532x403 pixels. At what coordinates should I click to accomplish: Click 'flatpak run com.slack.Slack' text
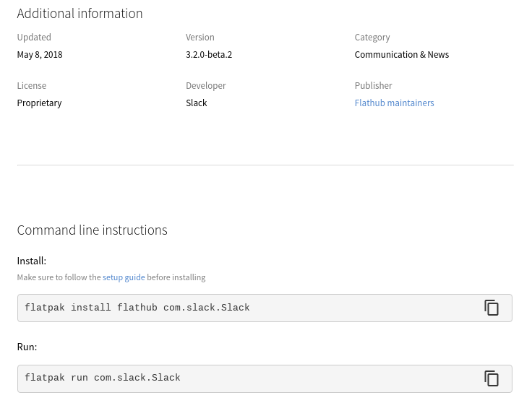103,378
